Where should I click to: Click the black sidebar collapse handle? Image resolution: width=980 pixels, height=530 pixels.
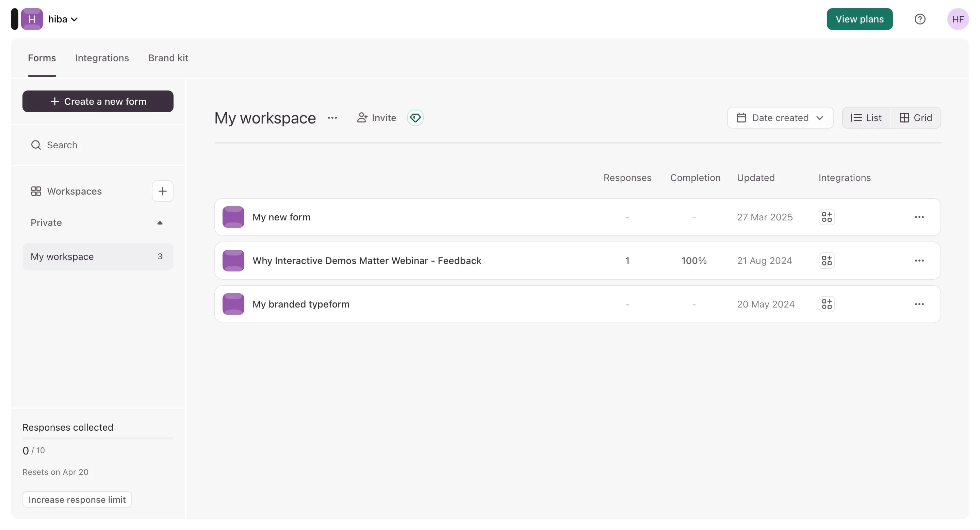tap(14, 19)
